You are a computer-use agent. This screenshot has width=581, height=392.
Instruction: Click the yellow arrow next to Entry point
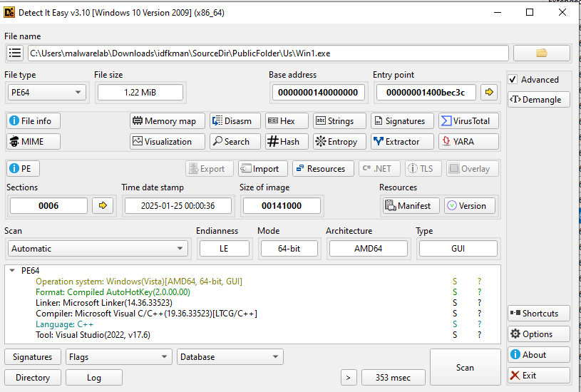[488, 92]
